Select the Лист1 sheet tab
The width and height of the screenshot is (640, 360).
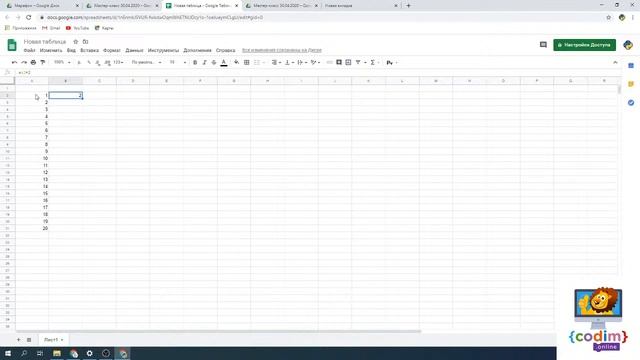click(x=53, y=340)
